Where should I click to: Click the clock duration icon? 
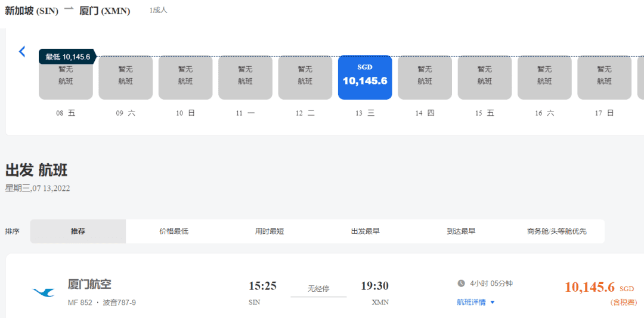[461, 283]
